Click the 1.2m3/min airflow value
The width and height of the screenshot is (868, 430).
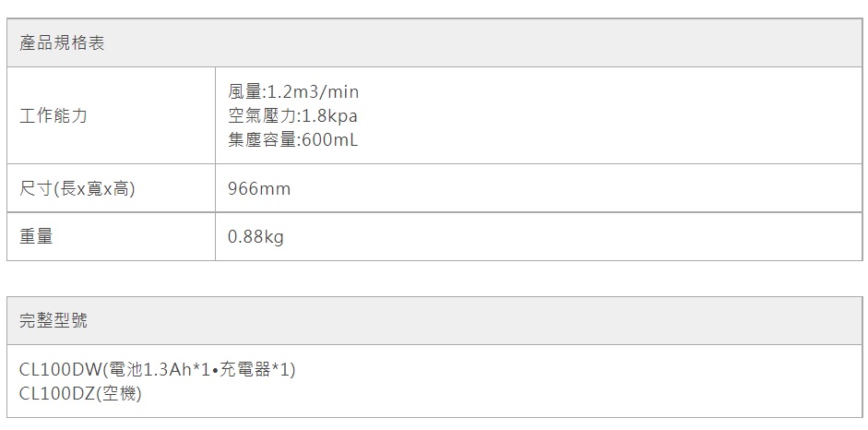click(313, 92)
